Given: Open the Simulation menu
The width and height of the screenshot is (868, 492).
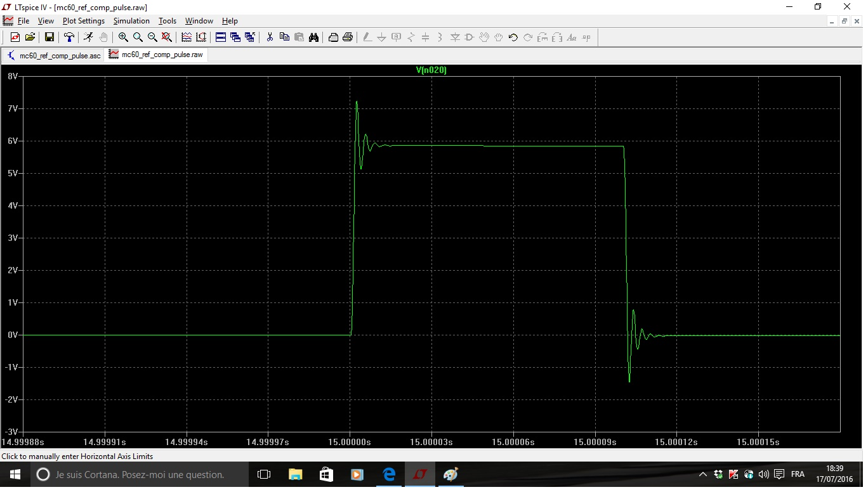Looking at the screenshot, I should click(131, 21).
